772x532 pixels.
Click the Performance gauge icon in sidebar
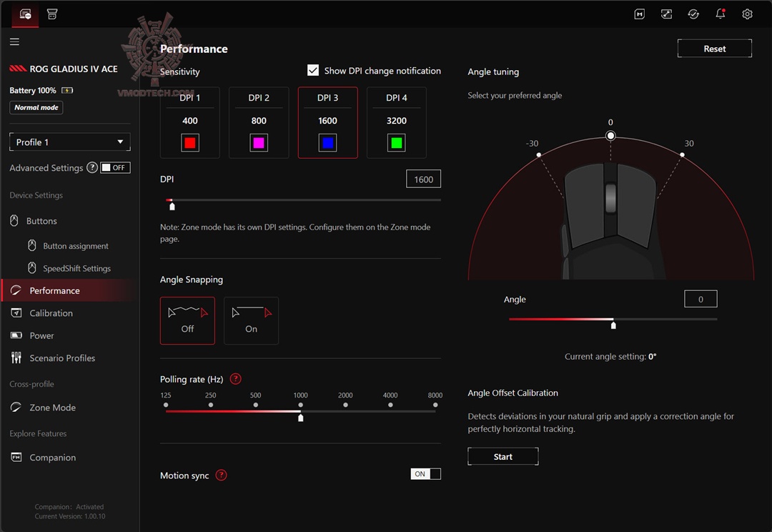(16, 290)
